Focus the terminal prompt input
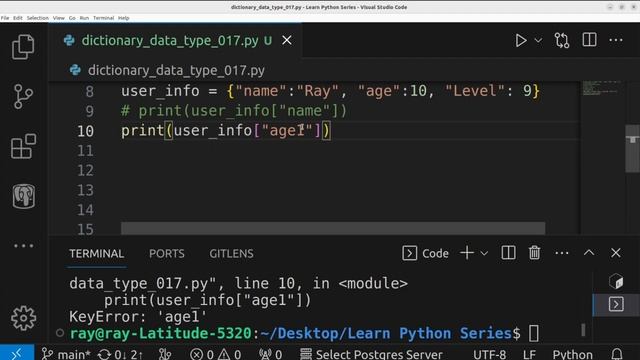The image size is (640, 360). click(534, 333)
